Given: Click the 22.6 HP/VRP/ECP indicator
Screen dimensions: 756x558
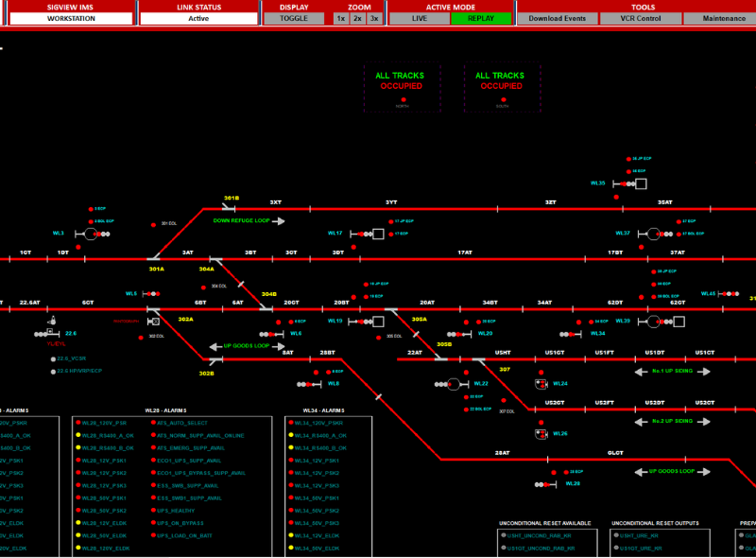Looking at the screenshot, I should (x=53, y=372).
